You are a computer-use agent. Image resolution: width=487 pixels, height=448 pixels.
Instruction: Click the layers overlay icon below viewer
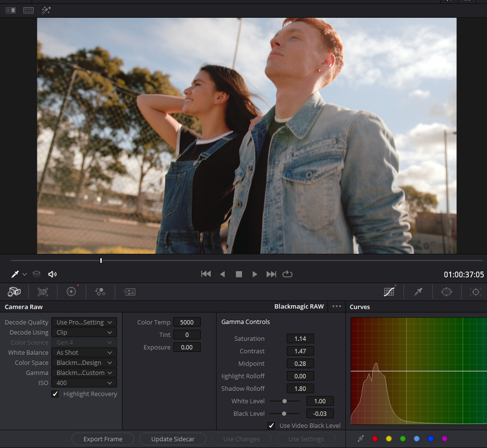click(x=36, y=274)
